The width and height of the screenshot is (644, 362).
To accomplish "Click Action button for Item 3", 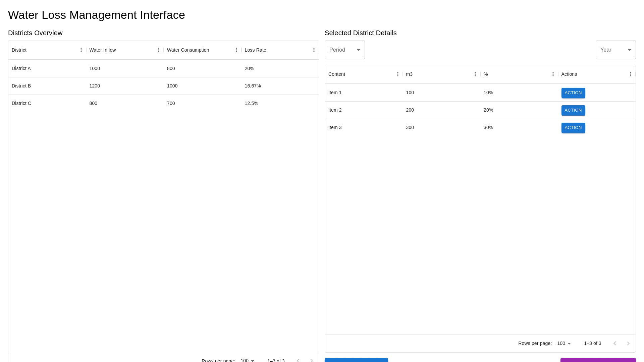I will pos(573,128).
